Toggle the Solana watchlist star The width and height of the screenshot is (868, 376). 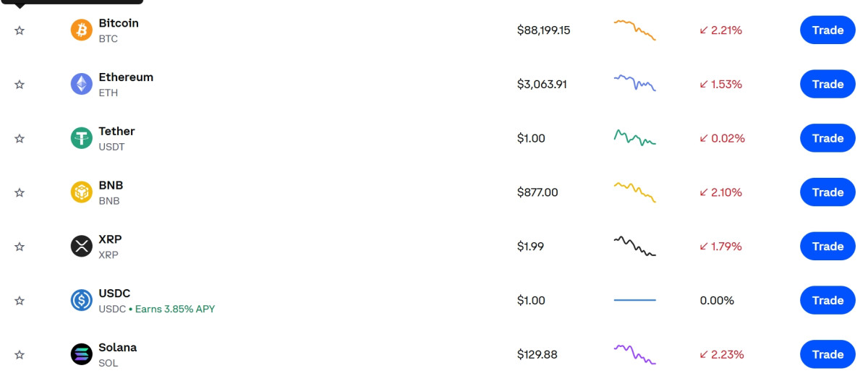coord(20,354)
